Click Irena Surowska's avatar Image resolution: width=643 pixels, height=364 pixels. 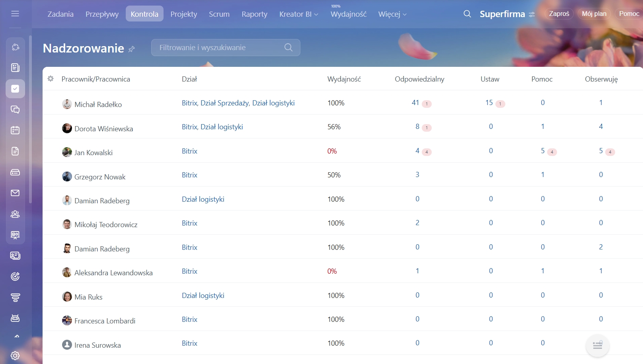tap(67, 345)
